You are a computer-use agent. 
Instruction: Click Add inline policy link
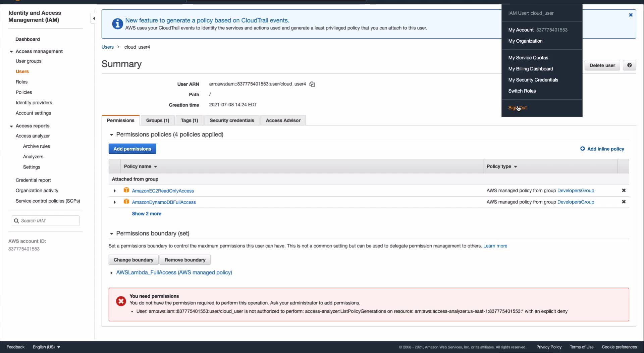[602, 149]
